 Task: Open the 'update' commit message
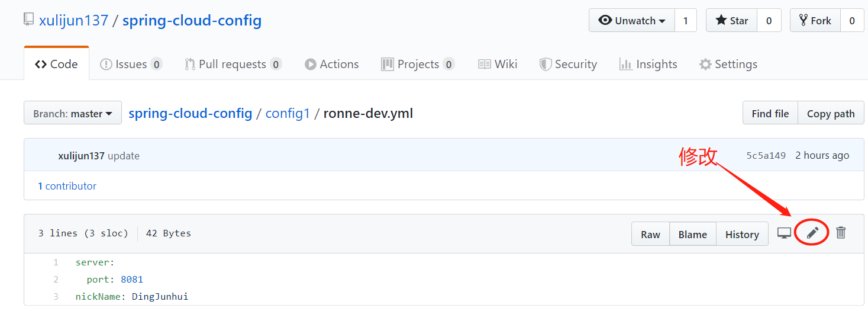[x=124, y=156]
